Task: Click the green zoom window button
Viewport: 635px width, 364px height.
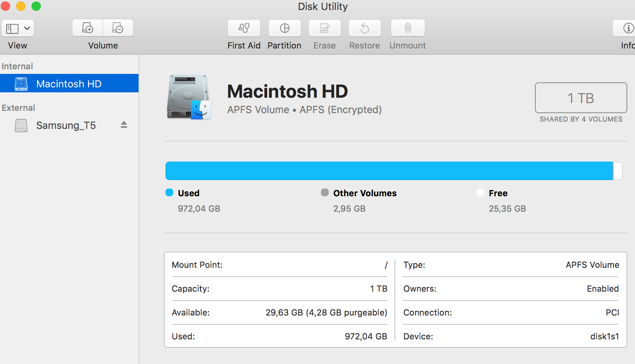Action: (x=36, y=6)
